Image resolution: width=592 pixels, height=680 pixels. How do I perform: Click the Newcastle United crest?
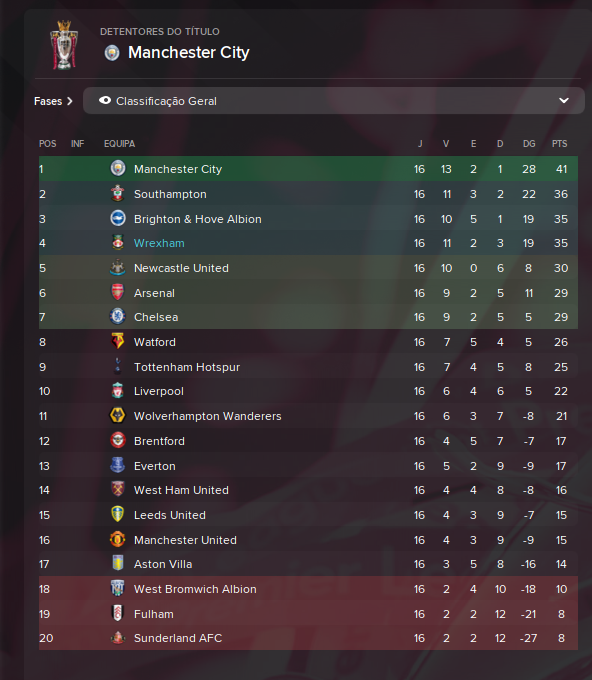[x=118, y=268]
